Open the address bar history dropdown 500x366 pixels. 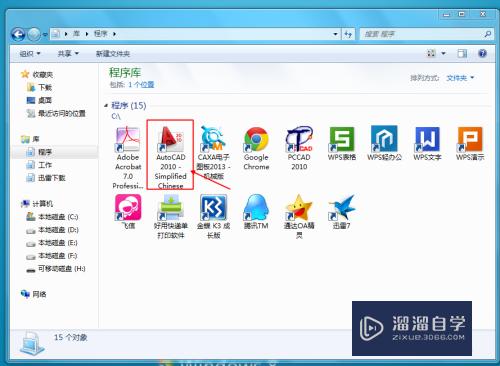(335, 34)
